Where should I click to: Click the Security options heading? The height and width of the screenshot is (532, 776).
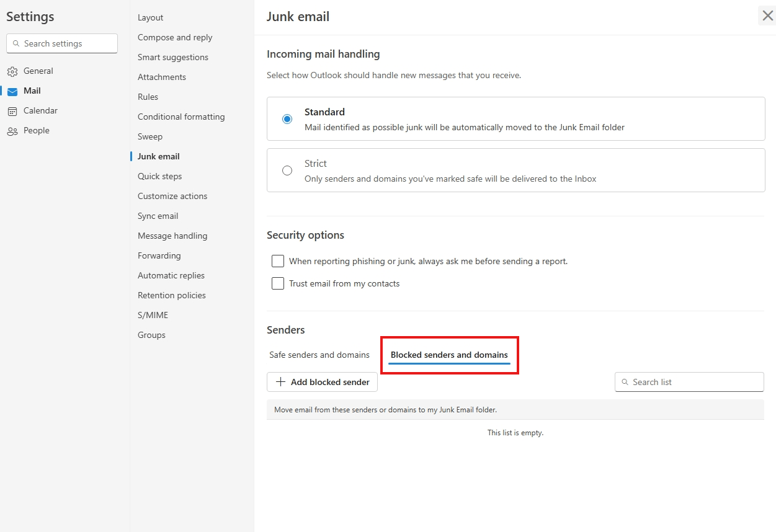[305, 235]
